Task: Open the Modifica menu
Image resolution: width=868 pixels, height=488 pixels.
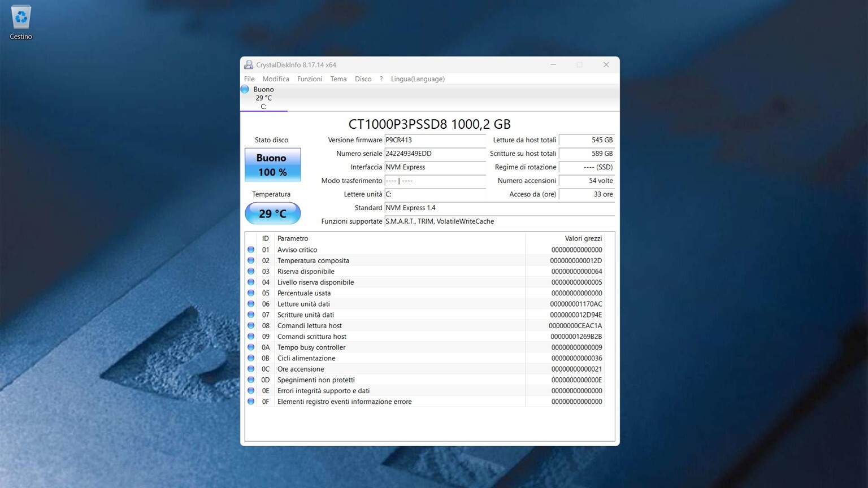Action: (276, 79)
